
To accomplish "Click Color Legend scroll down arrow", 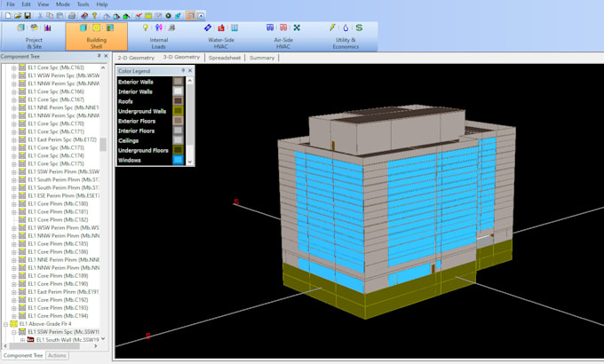I will [x=189, y=162].
